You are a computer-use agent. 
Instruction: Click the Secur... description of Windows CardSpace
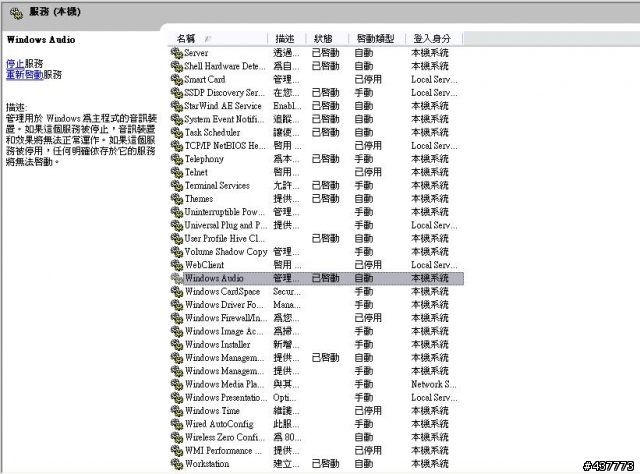(x=287, y=291)
